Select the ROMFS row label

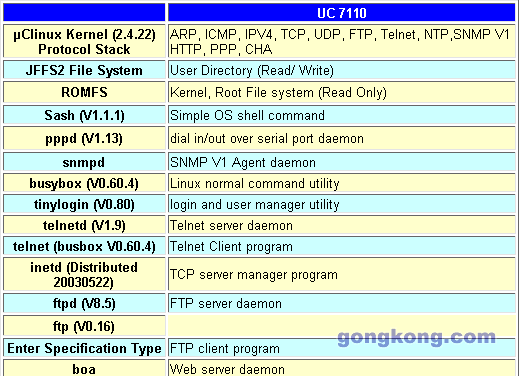point(84,92)
